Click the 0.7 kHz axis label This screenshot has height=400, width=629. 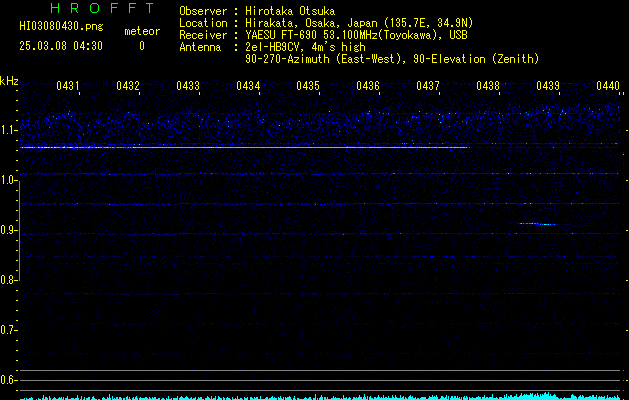click(x=7, y=331)
